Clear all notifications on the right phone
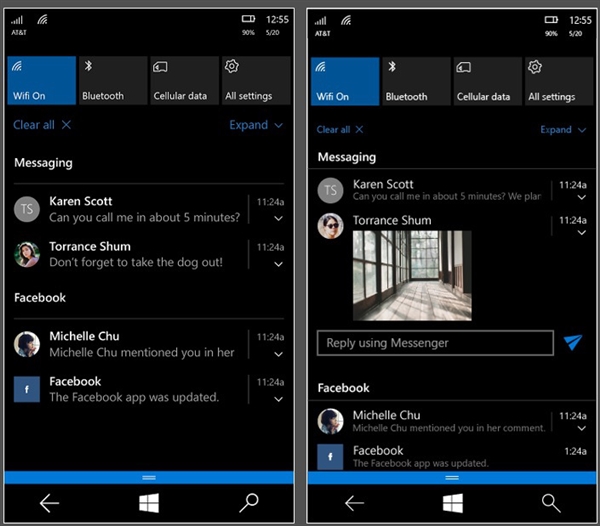Screen dimensions: 600x526 (340, 130)
